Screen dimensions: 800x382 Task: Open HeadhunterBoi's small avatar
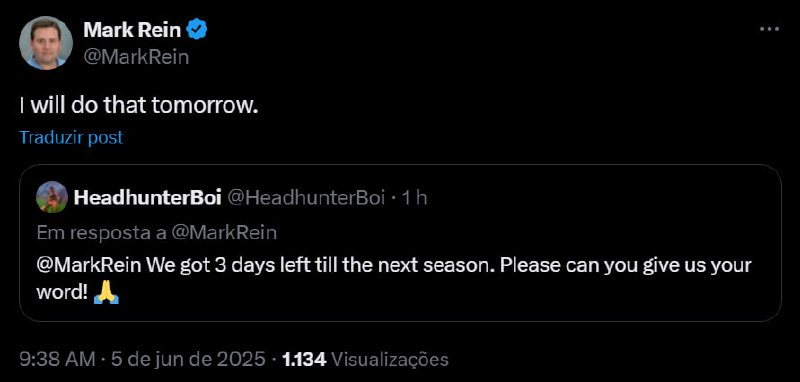pyautogui.click(x=52, y=197)
